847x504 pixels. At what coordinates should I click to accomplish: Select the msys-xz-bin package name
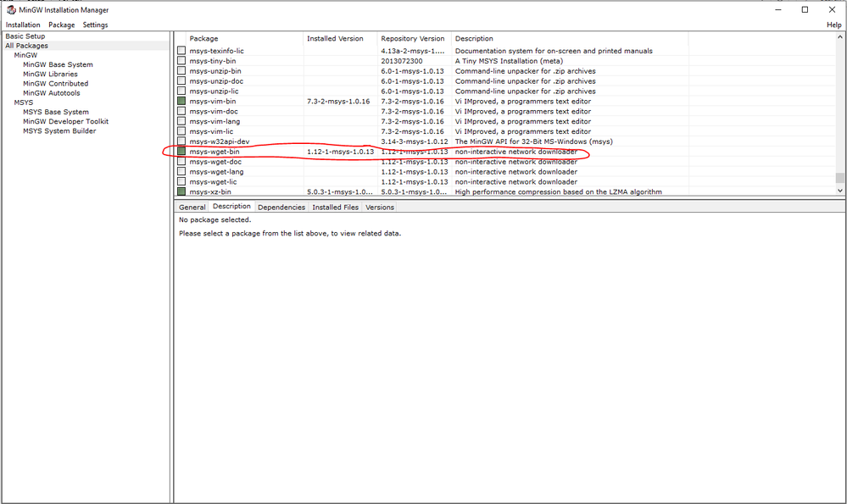pos(210,192)
